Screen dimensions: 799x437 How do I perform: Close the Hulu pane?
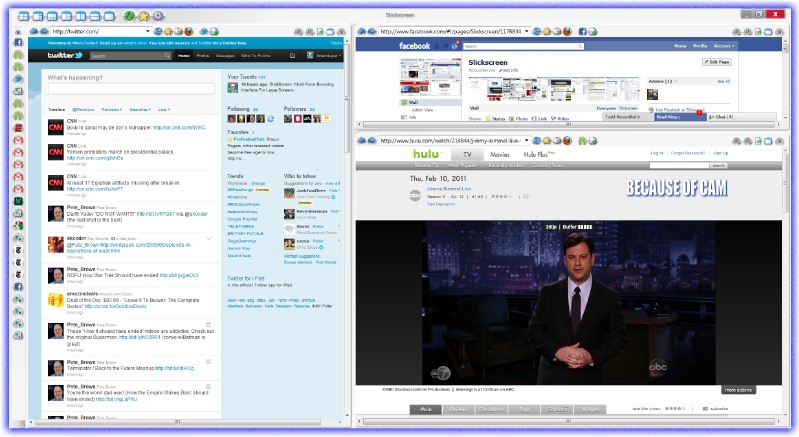(x=779, y=141)
